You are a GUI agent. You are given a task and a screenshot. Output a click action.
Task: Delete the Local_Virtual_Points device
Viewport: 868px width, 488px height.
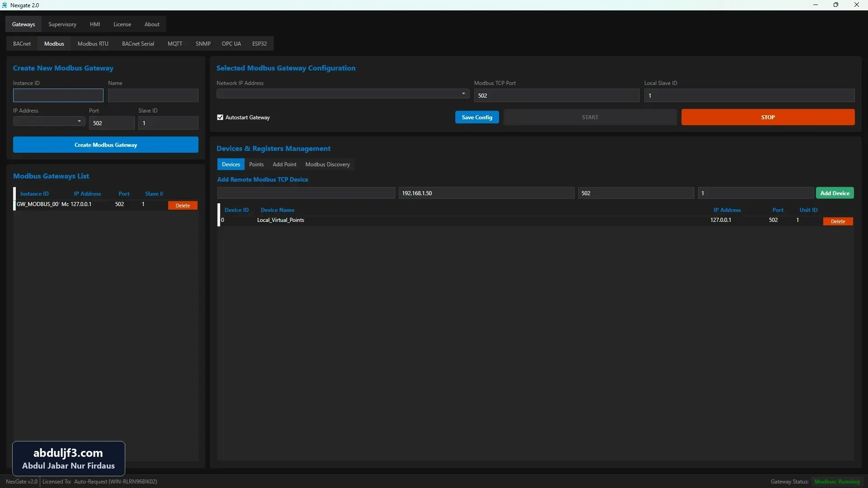(838, 221)
